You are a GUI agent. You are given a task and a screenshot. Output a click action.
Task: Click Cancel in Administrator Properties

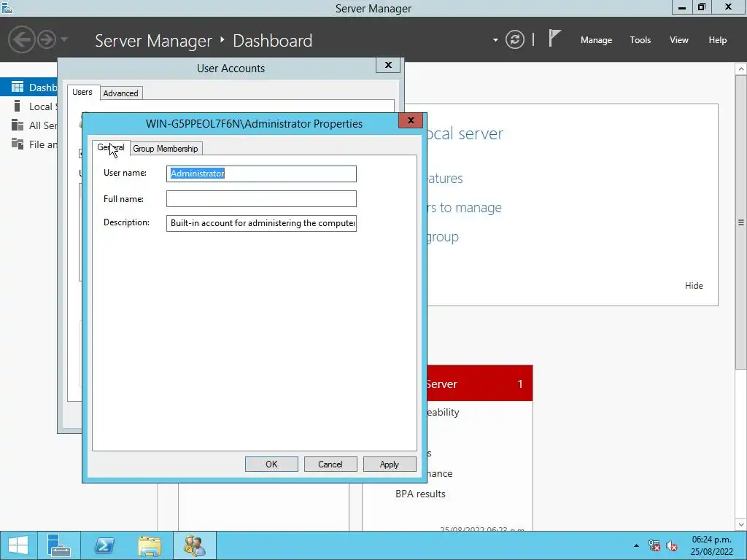click(x=330, y=464)
